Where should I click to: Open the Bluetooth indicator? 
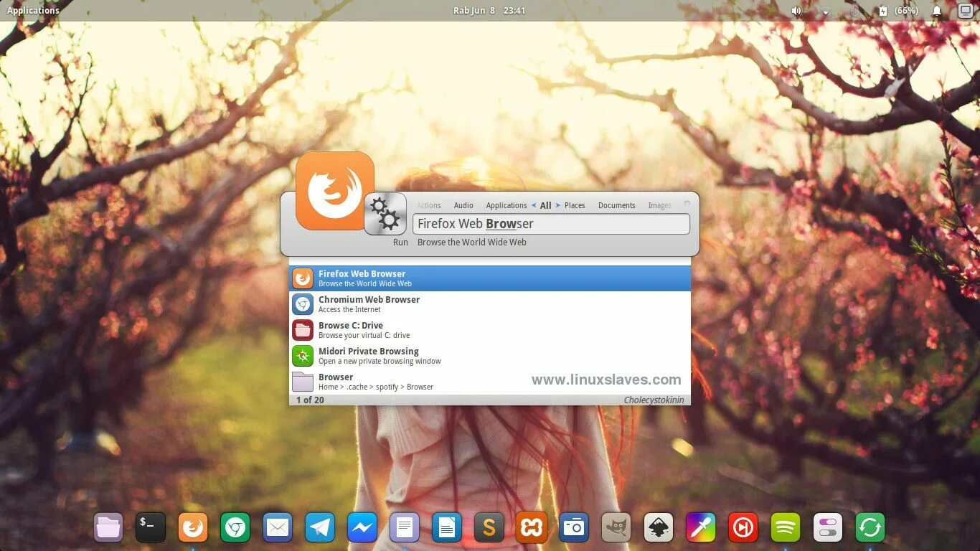pyautogui.click(x=854, y=11)
